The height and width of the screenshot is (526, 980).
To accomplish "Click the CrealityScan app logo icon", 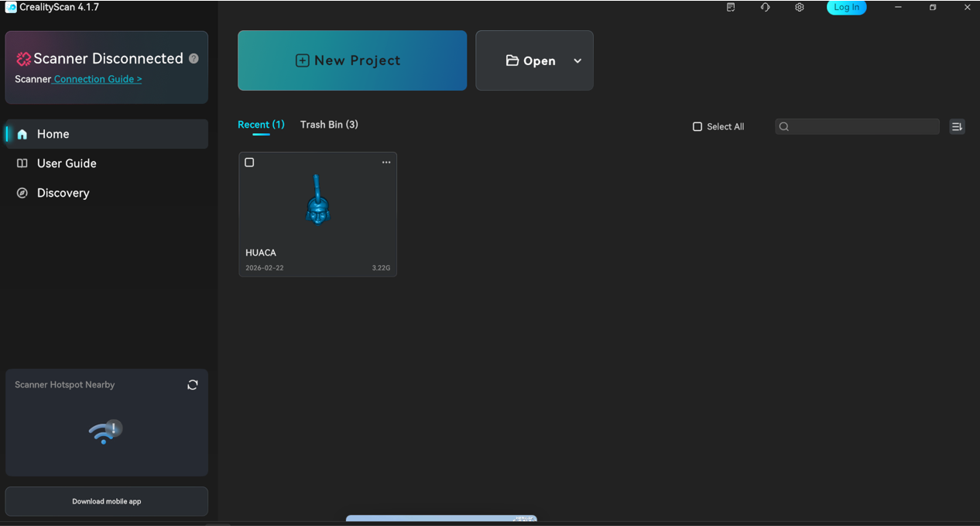I will (11, 7).
